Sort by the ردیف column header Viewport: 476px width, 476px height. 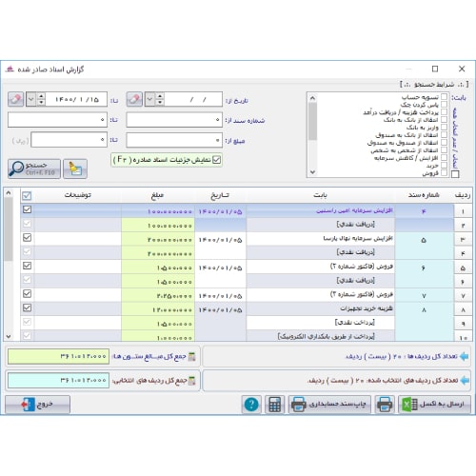click(463, 195)
